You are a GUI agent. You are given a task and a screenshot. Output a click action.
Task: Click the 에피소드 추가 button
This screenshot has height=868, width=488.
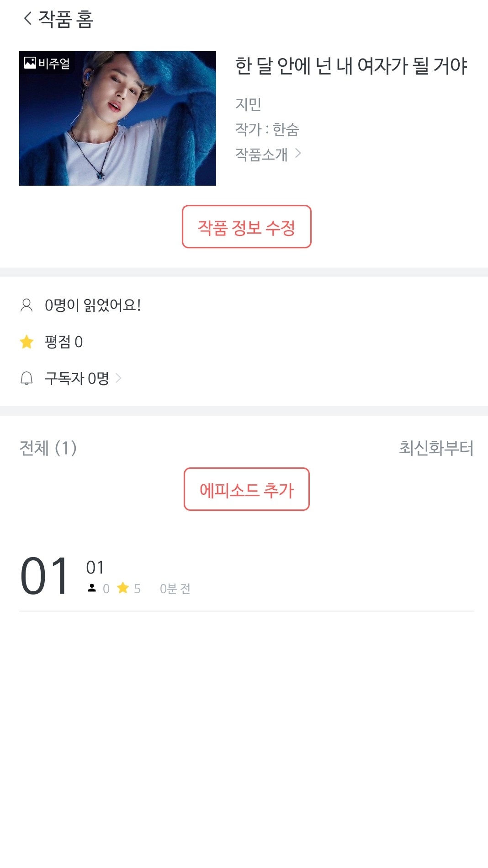point(246,489)
